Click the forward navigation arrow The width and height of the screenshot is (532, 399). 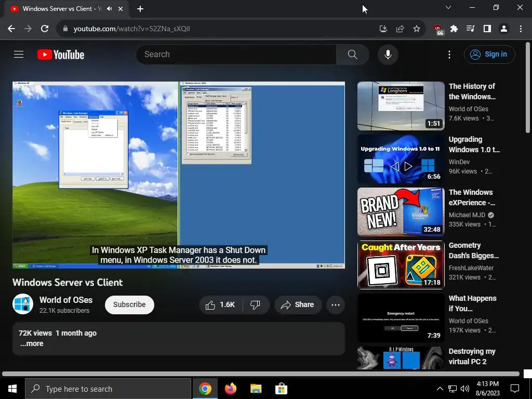[28, 29]
